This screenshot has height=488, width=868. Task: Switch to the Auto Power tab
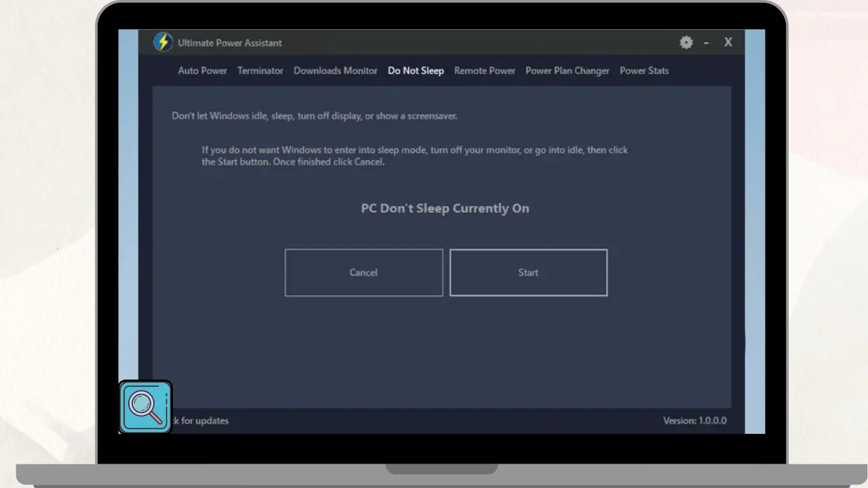pos(202,70)
